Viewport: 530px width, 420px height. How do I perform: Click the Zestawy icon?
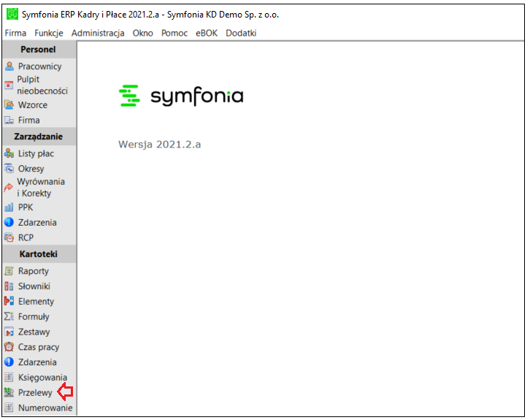pos(9,332)
